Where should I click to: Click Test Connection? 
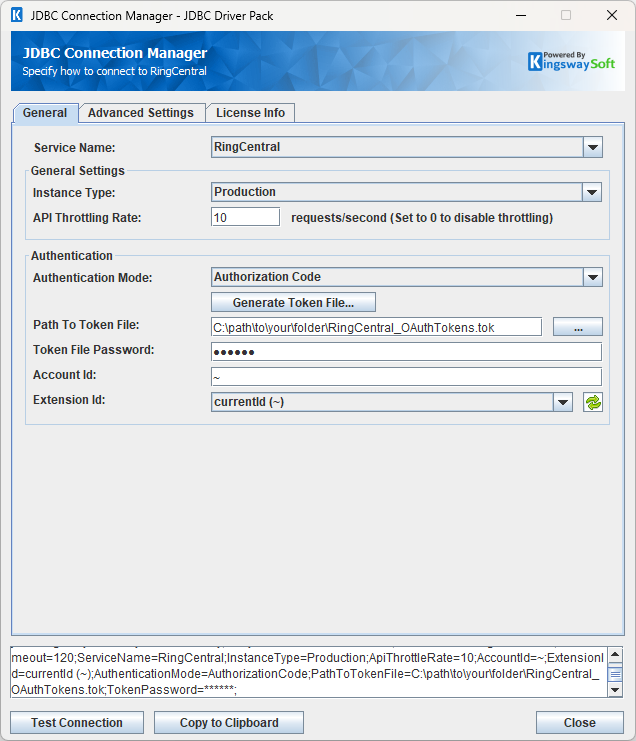pos(77,723)
